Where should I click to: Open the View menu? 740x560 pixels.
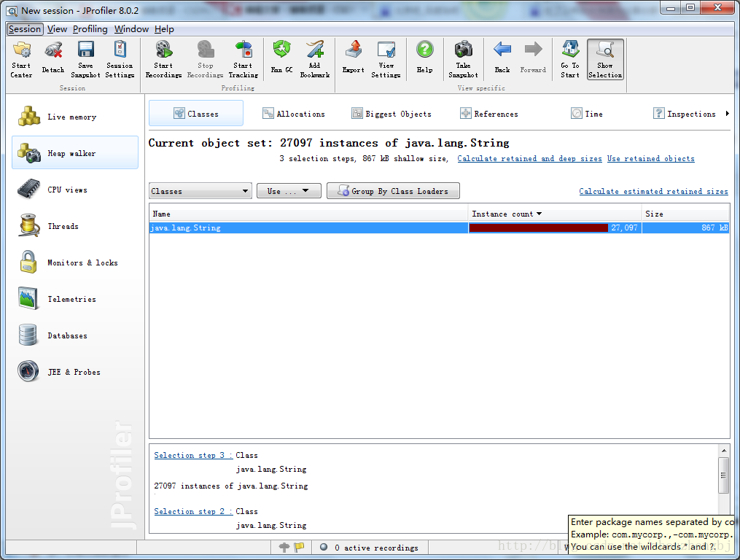tap(57, 29)
